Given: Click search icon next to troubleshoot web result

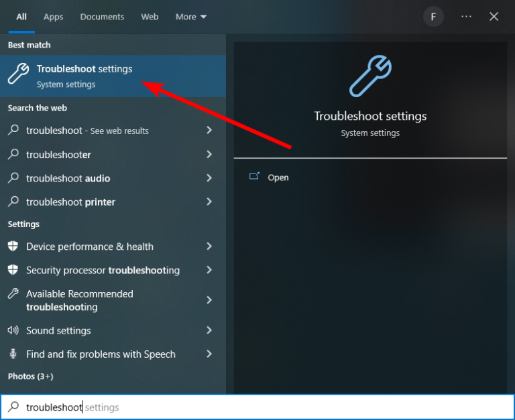Looking at the screenshot, I should pyautogui.click(x=13, y=130).
